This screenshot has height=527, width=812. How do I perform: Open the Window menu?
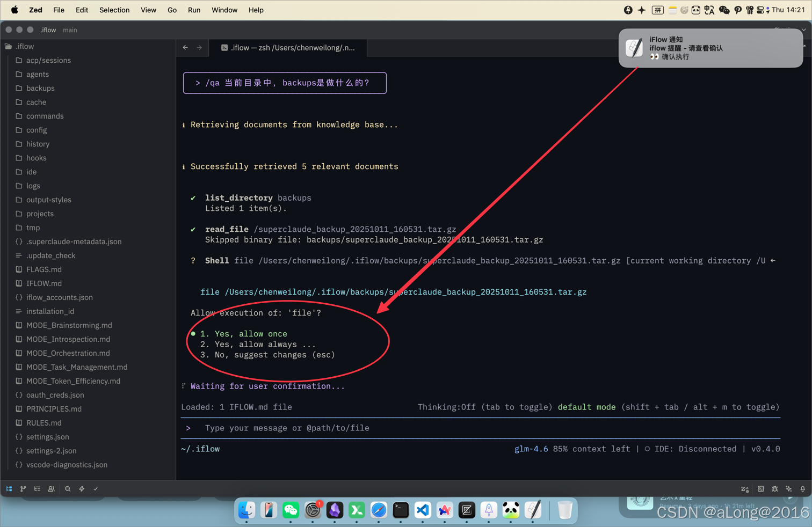(x=224, y=10)
